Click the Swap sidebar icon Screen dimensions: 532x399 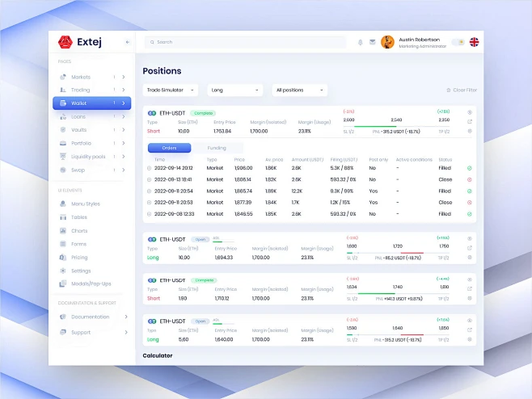coord(63,170)
